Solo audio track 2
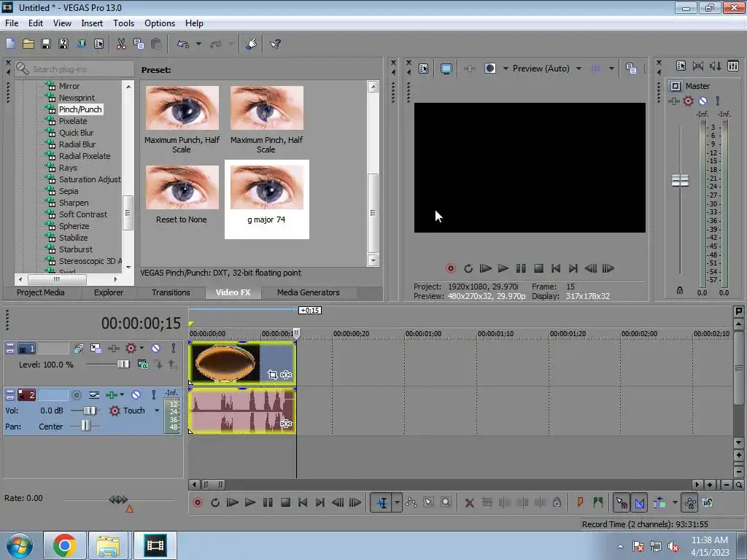This screenshot has height=560, width=747. point(153,394)
